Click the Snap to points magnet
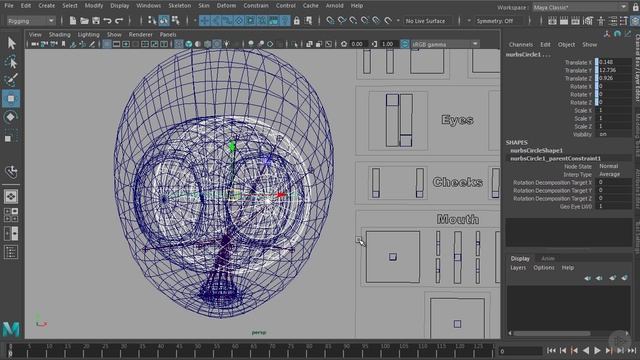640x360 pixels. [353, 20]
